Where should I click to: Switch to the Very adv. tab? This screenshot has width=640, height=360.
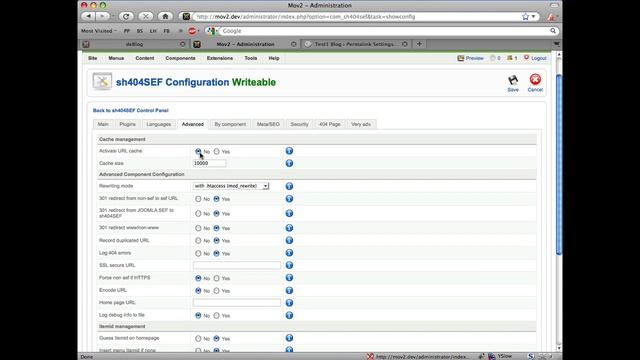[361, 124]
